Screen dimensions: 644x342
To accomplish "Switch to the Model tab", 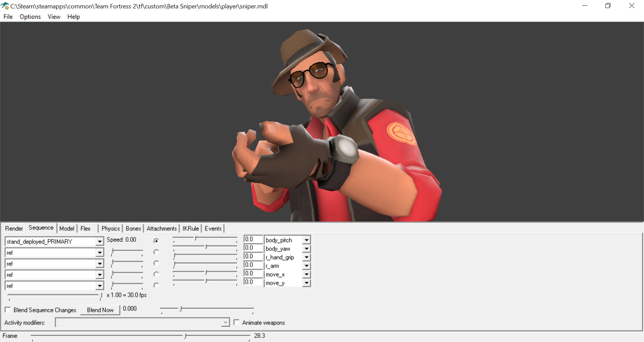I will tap(67, 228).
